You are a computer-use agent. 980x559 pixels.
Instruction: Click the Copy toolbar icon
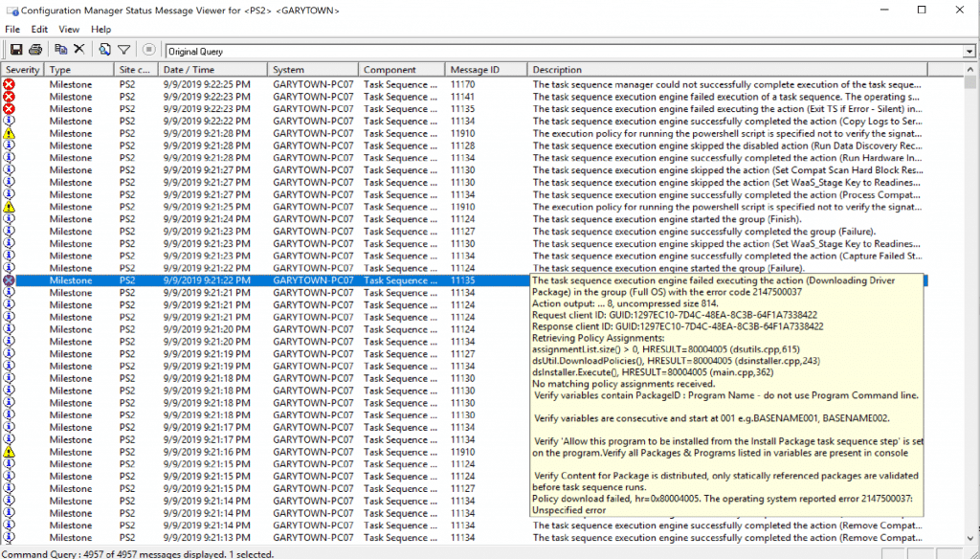60,50
